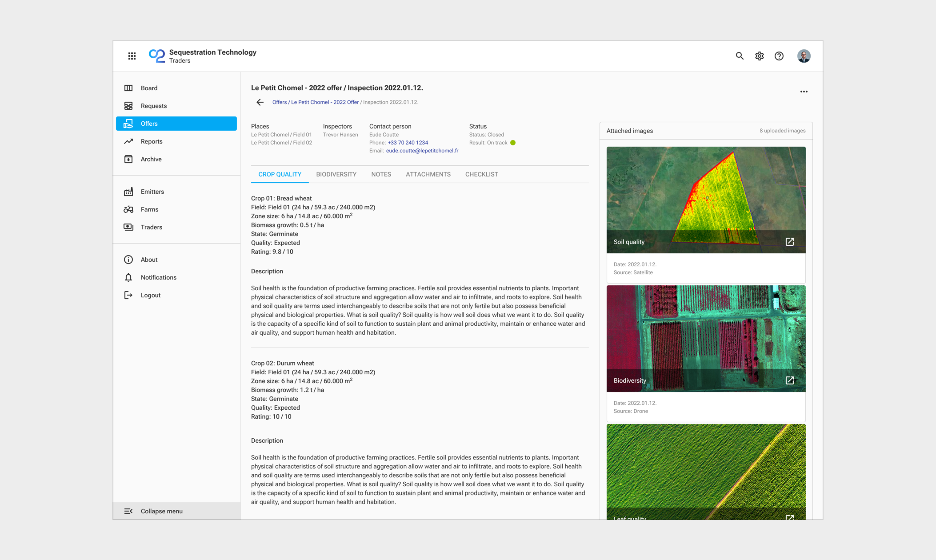Screen dimensions: 936x560
Task: Click the About info icon
Action: [128, 260]
